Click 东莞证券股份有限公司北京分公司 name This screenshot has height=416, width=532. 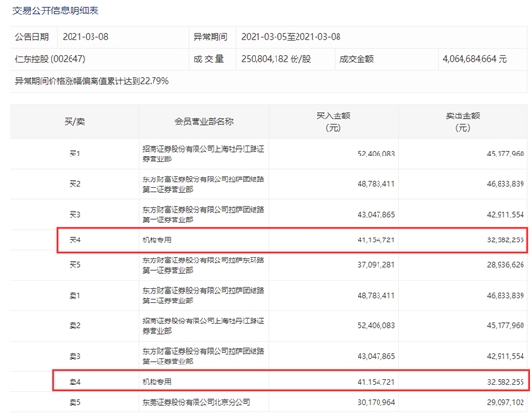tap(196, 402)
